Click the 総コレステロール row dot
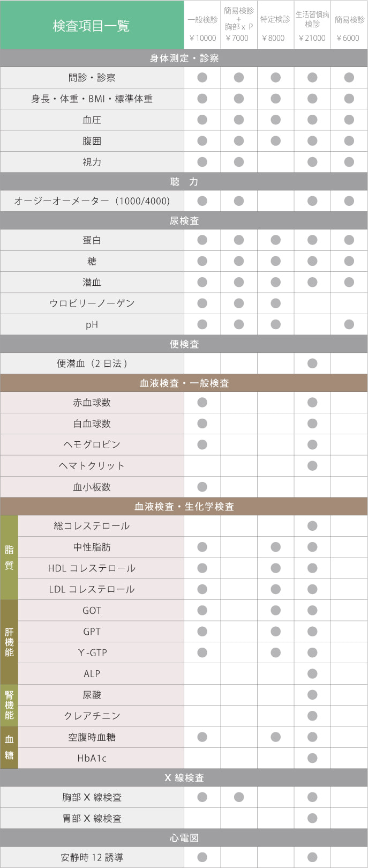The width and height of the screenshot is (368, 868). tap(312, 526)
